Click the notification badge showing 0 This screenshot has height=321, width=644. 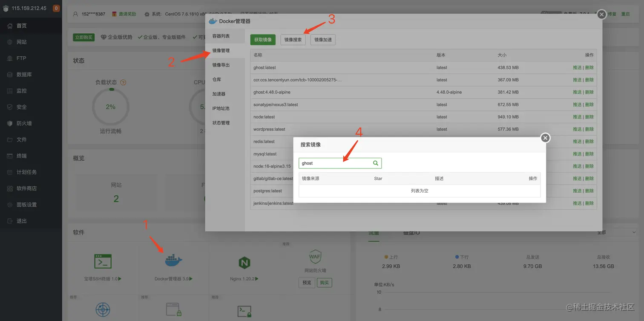(56, 8)
